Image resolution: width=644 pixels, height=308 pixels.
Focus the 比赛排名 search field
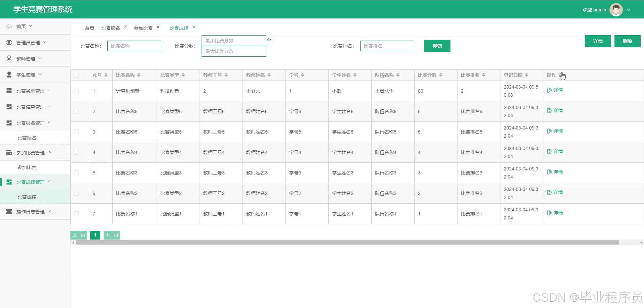[387, 46]
